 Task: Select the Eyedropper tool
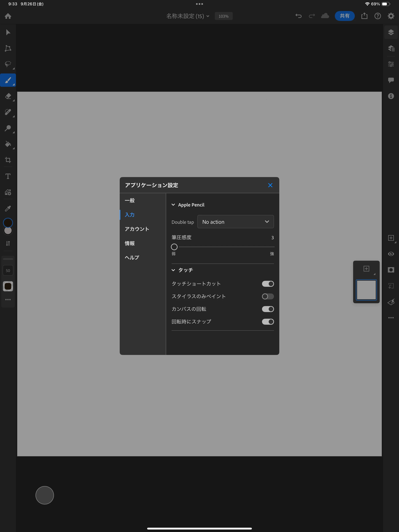click(8, 208)
